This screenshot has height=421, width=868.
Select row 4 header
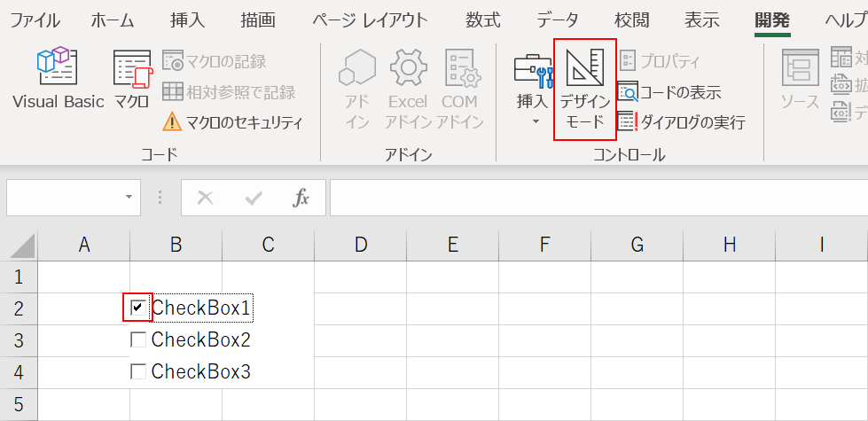19,372
